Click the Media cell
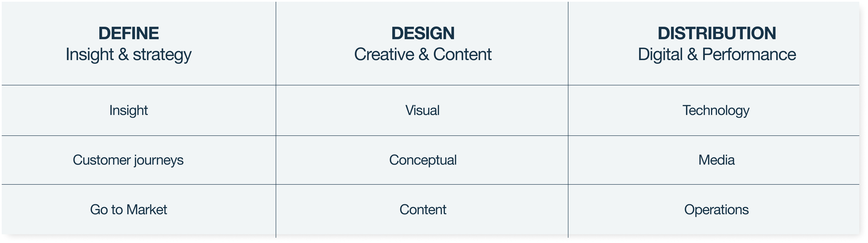 click(716, 160)
